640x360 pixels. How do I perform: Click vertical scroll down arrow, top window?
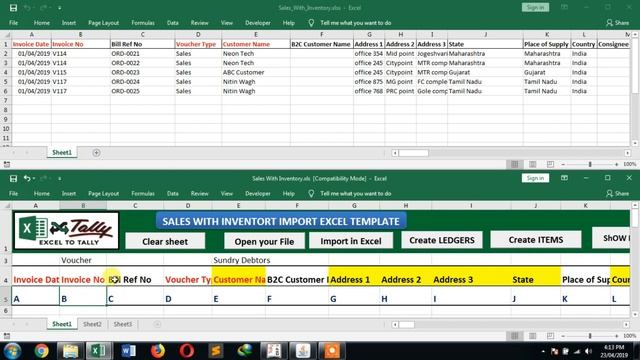click(x=635, y=143)
